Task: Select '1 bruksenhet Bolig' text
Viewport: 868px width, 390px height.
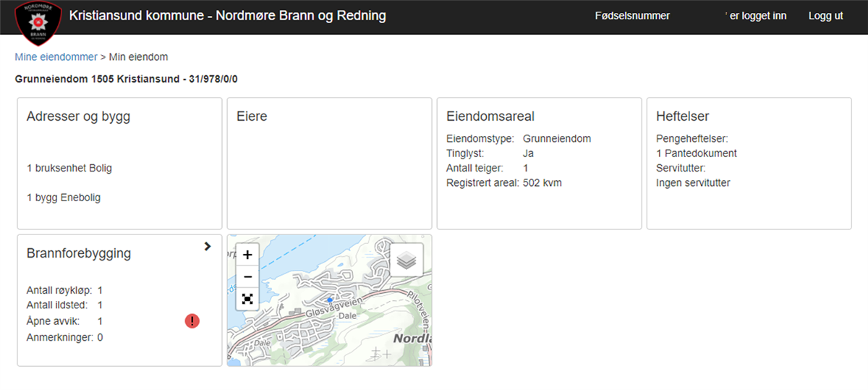Action: tap(69, 168)
